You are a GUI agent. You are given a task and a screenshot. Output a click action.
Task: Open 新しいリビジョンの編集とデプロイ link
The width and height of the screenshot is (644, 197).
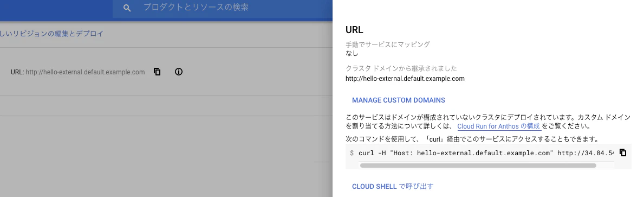pos(52,34)
